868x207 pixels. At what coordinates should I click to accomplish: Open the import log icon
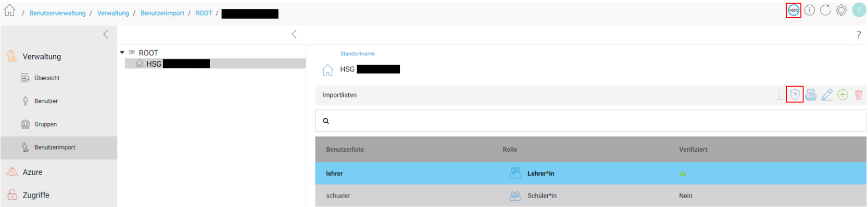(811, 94)
